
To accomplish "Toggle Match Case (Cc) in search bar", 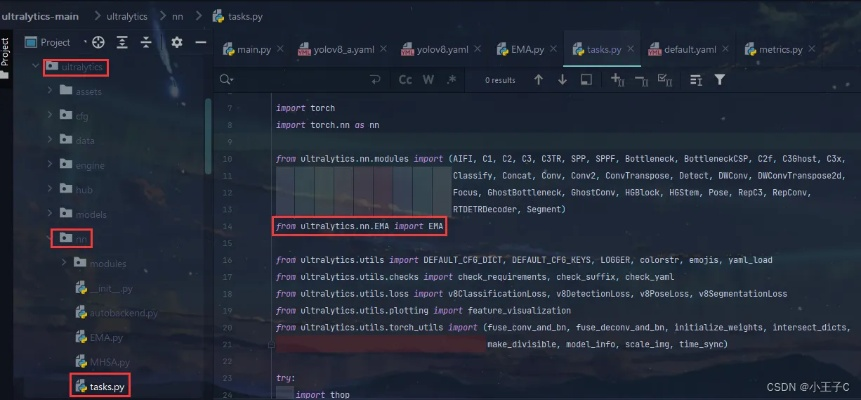I will [405, 79].
